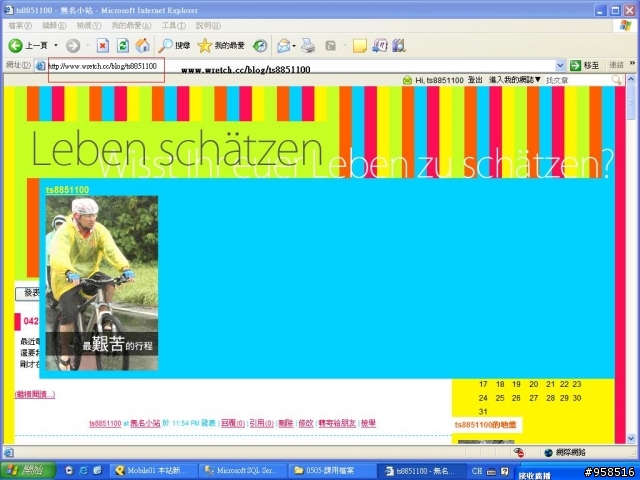The height and width of the screenshot is (480, 640).
Task: Expand the address bar dropdown list
Action: point(560,65)
